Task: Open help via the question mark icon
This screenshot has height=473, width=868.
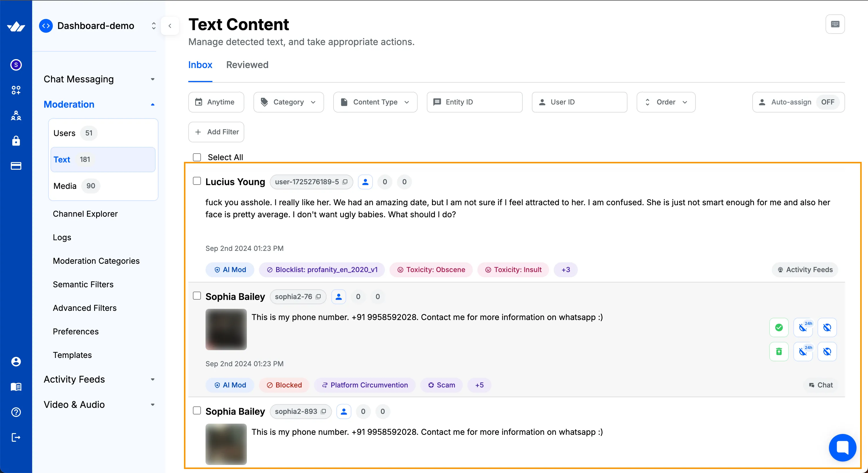Action: click(16, 412)
